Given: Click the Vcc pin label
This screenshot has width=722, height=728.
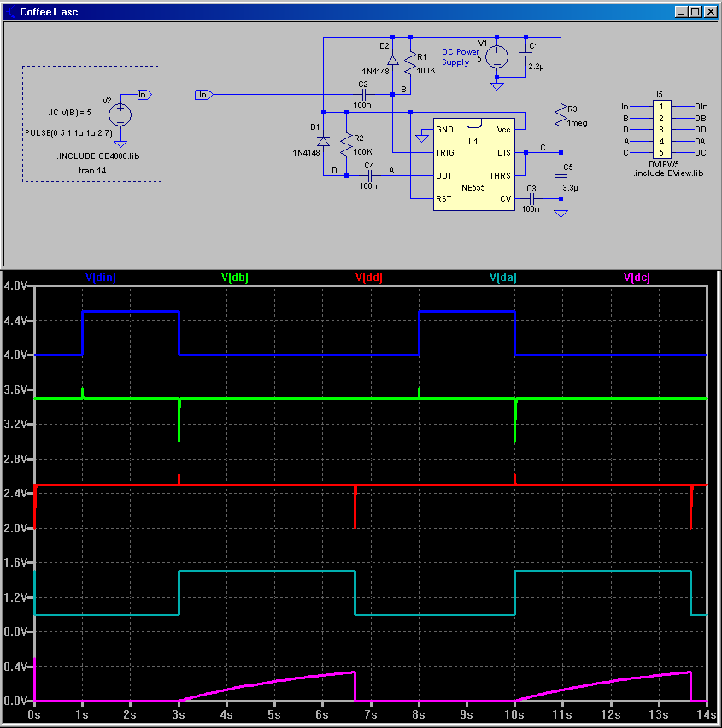Looking at the screenshot, I should point(503,130).
